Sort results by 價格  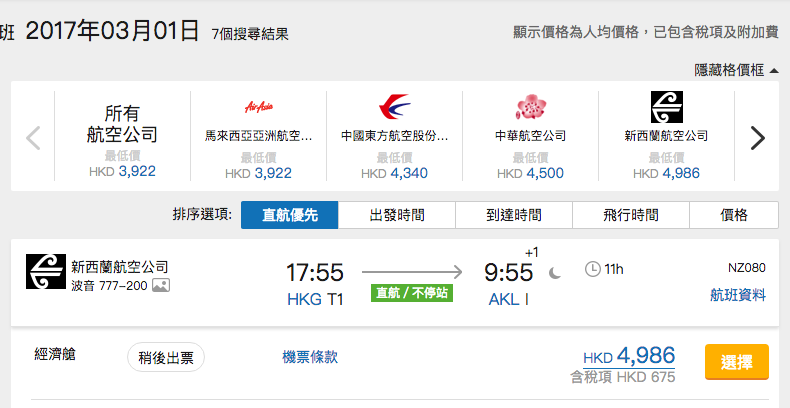734,215
